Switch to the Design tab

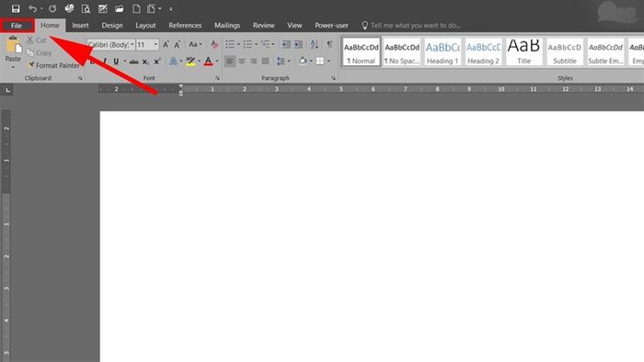pos(112,26)
